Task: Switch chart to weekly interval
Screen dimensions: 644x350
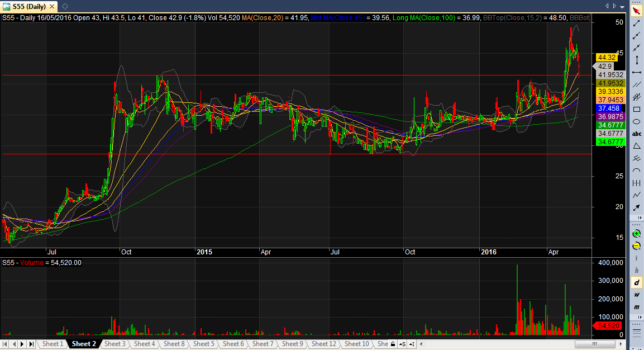Action: coord(636,295)
